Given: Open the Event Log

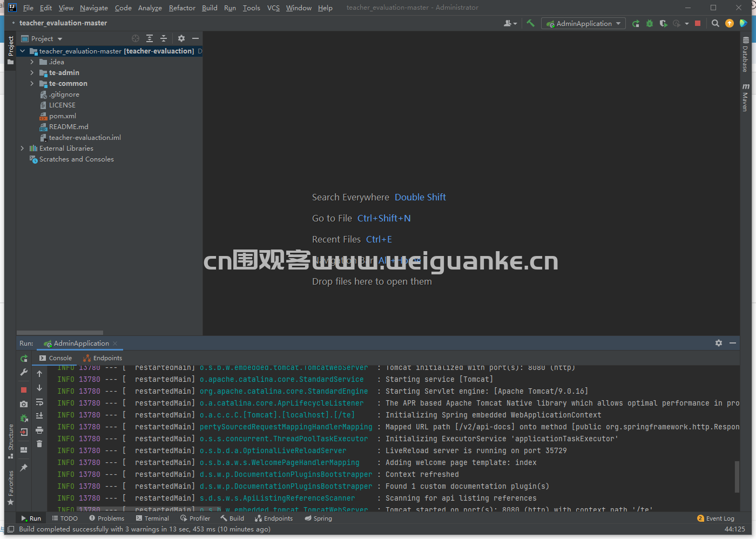Looking at the screenshot, I should pos(715,518).
